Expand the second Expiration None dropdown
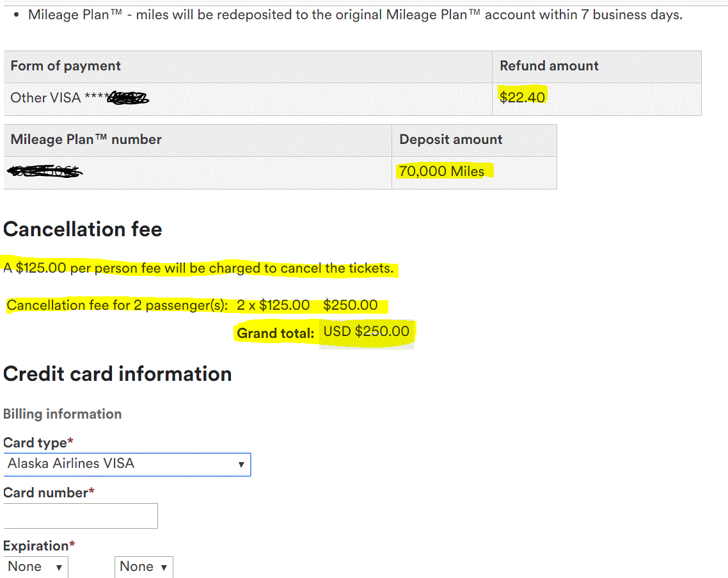Viewport: 728px width, 578px height. (x=143, y=567)
